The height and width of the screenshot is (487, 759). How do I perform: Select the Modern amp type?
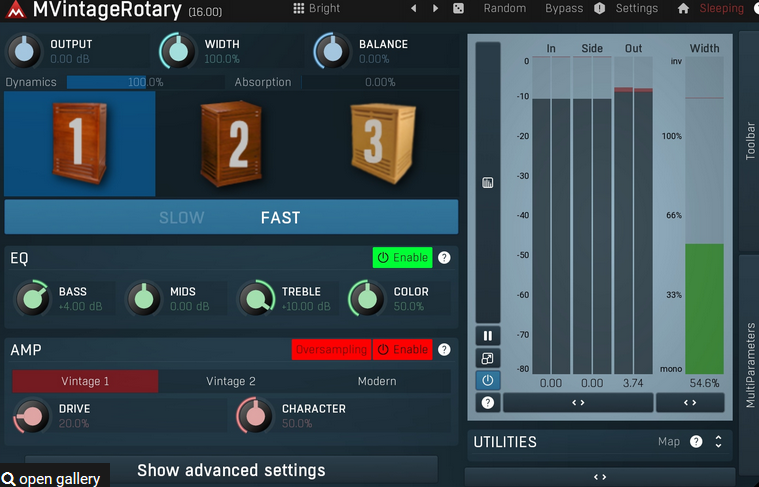377,381
